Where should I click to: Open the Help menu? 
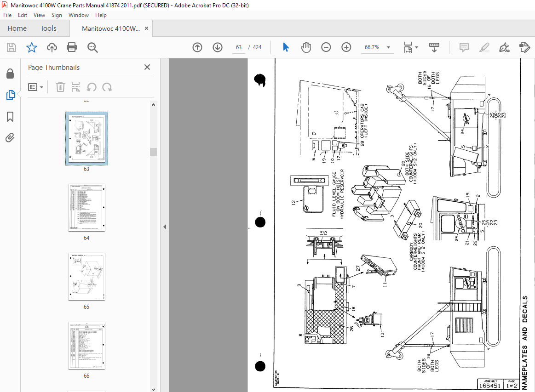[101, 15]
